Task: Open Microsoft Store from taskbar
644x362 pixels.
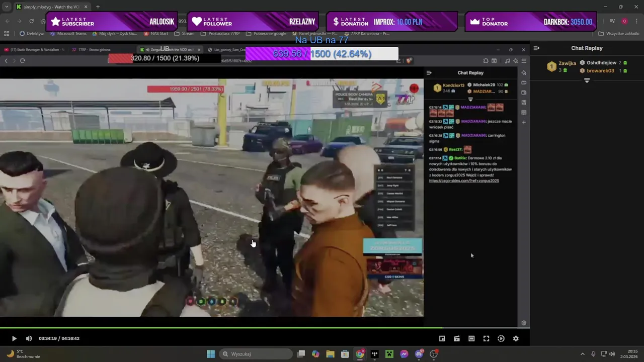Action: (x=345, y=354)
